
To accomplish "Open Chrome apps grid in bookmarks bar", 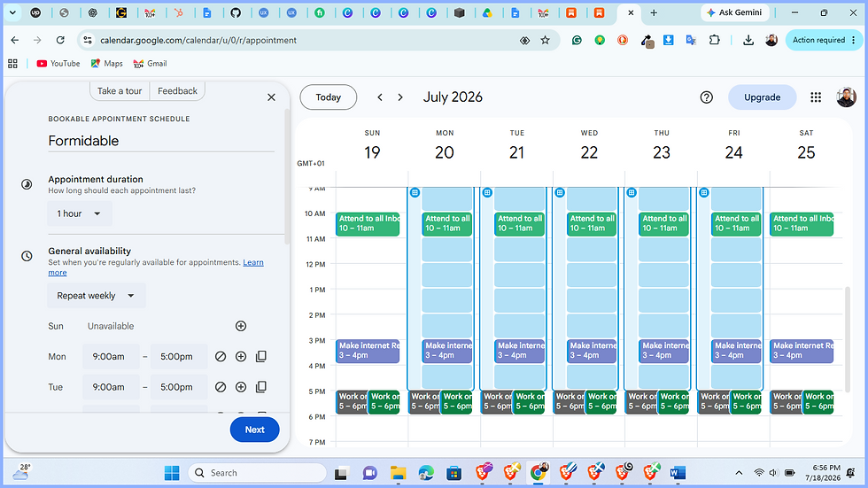I will (x=12, y=64).
